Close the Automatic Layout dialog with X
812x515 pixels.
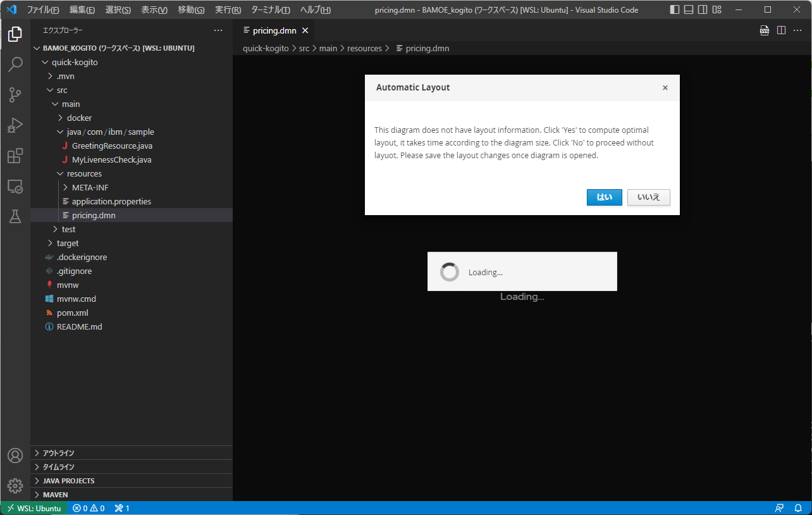[665, 88]
